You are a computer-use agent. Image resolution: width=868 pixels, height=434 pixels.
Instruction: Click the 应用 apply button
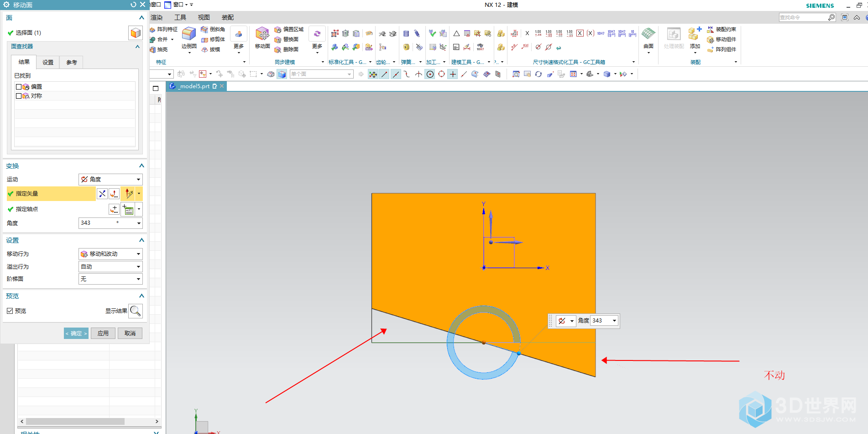click(x=103, y=333)
